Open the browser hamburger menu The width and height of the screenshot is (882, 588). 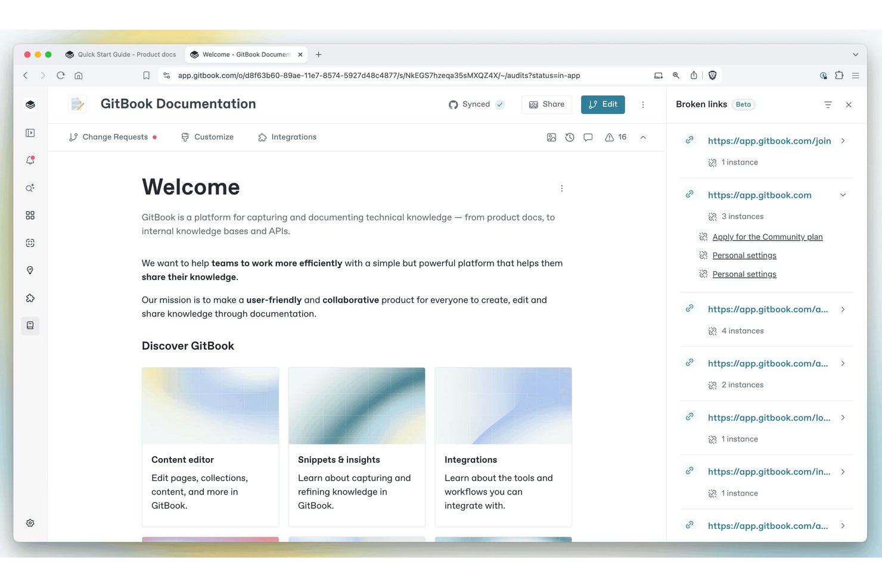pyautogui.click(x=856, y=75)
